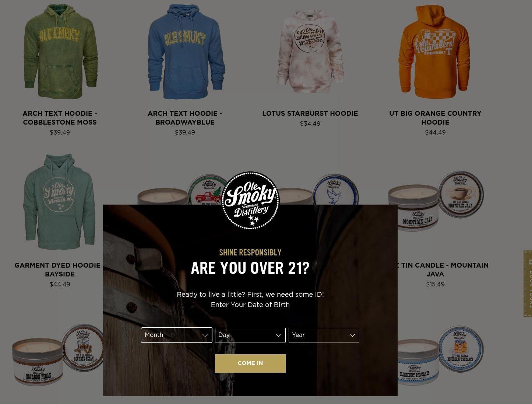Click the COME IN button
Image resolution: width=532 pixels, height=404 pixels.
[250, 363]
